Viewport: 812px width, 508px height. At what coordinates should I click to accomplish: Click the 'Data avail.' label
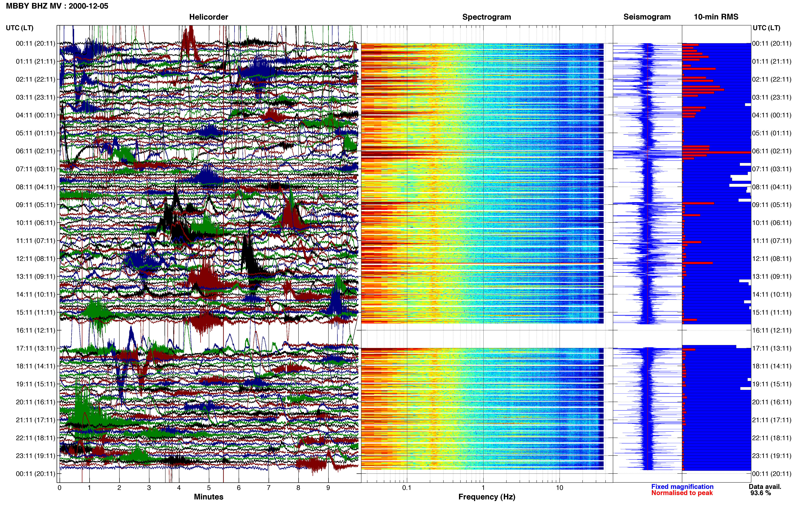[765, 486]
